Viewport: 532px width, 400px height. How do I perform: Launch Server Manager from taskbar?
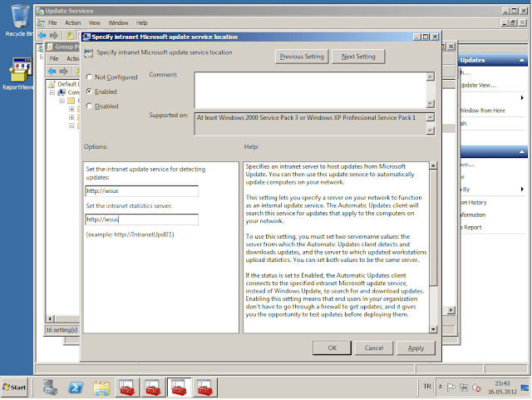(50, 388)
